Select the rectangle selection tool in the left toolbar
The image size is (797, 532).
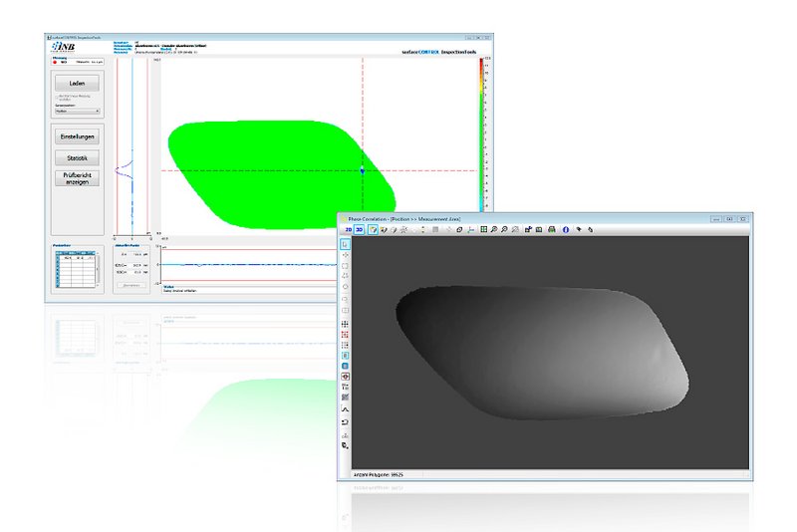345,266
